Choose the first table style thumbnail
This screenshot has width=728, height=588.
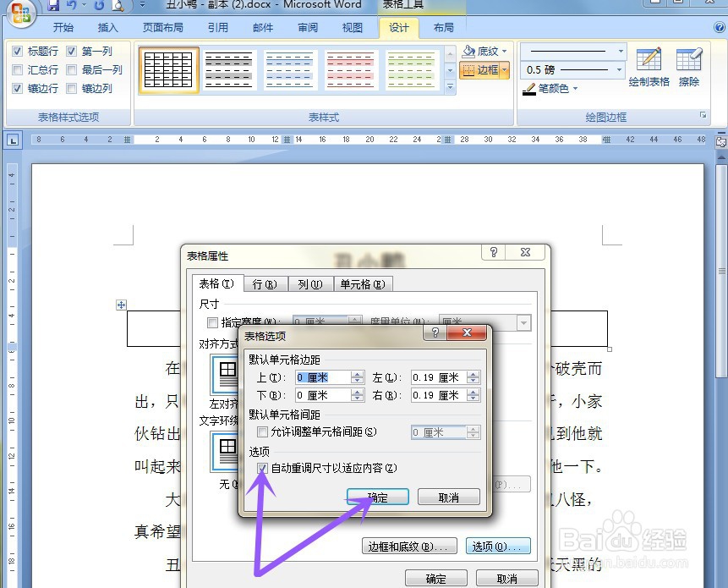tap(167, 69)
